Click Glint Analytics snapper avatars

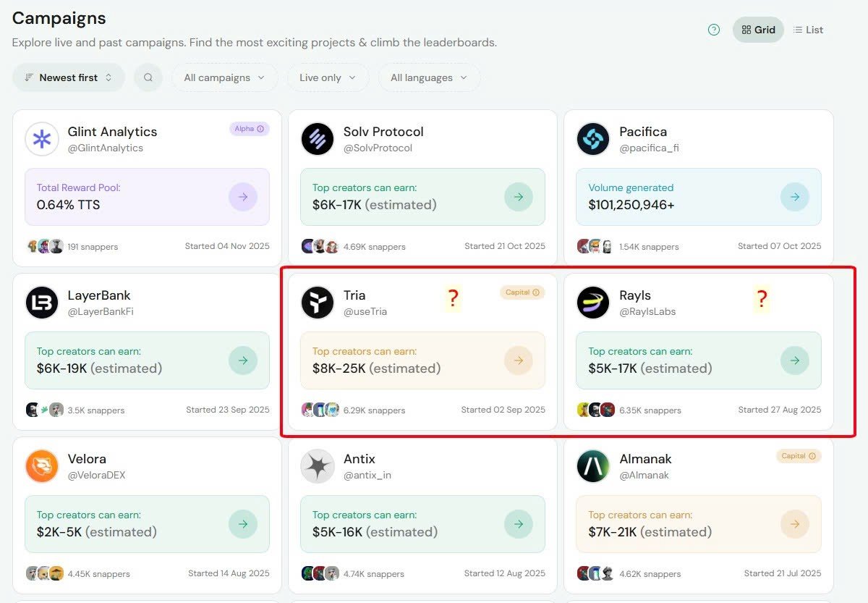click(x=45, y=246)
